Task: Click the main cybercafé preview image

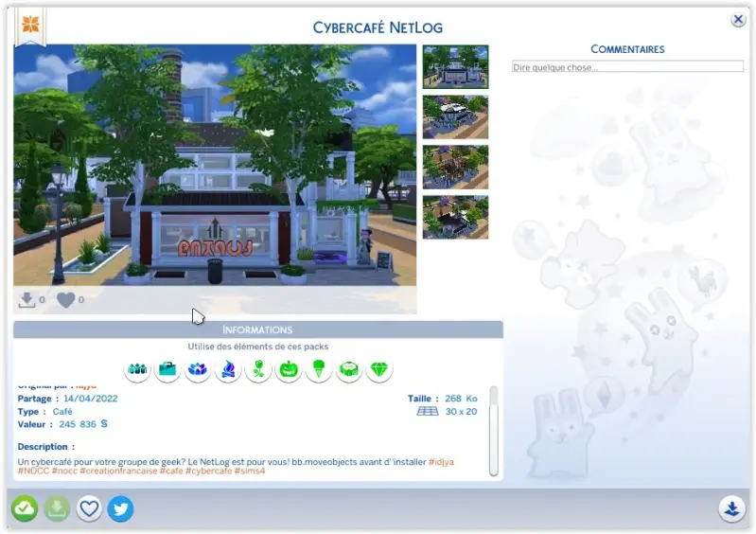Action: pyautogui.click(x=215, y=165)
